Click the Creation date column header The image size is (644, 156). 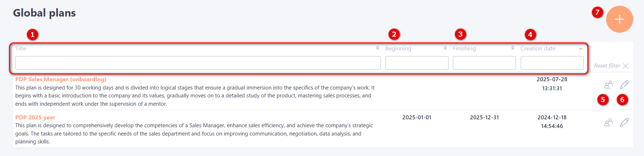[538, 49]
